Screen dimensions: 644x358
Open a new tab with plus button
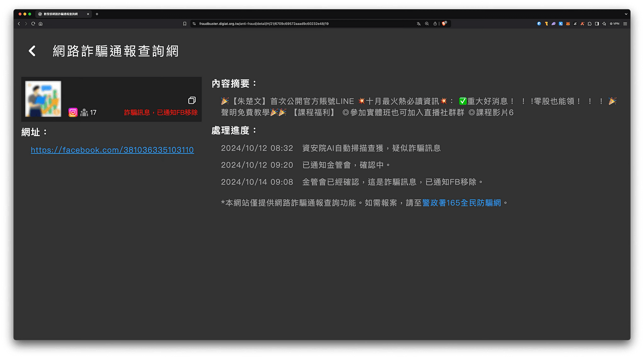pos(97,14)
